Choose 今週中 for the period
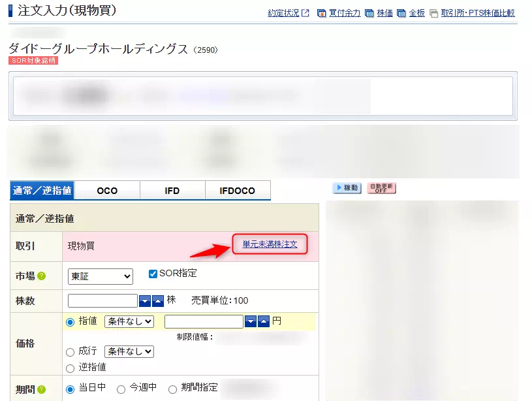Image resolution: width=532 pixels, height=401 pixels. click(121, 389)
